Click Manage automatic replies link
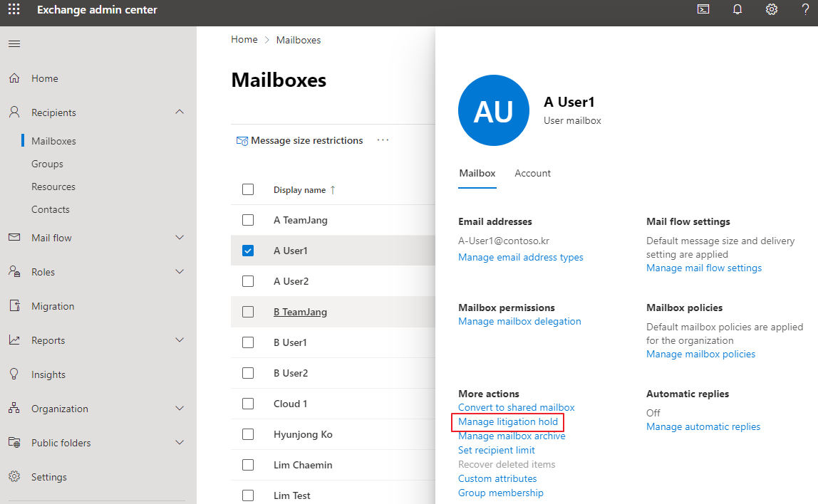Screen dimensions: 818x504 (703, 427)
